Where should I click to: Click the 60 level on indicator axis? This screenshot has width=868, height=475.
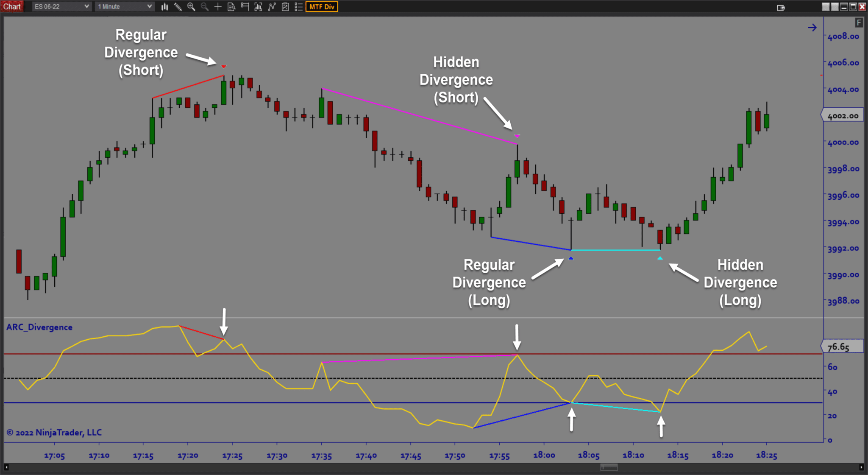pyautogui.click(x=832, y=367)
